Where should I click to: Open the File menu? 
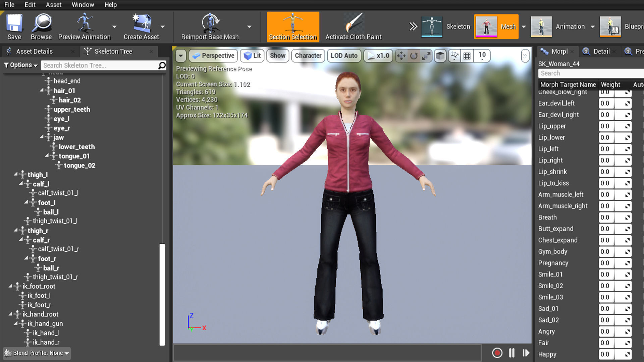point(9,5)
